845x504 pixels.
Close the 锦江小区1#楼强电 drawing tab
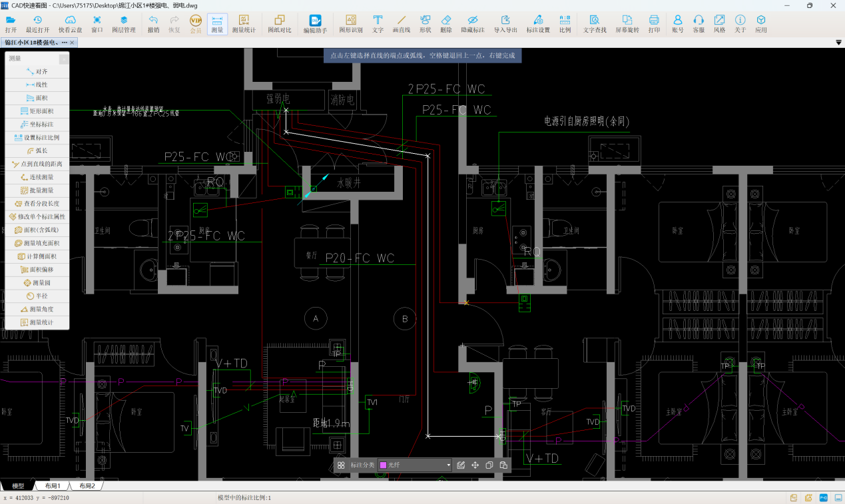click(x=73, y=43)
